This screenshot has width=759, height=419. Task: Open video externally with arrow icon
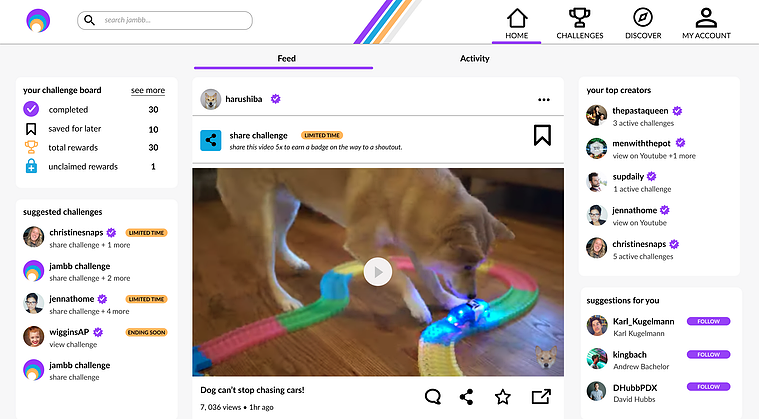(x=541, y=397)
